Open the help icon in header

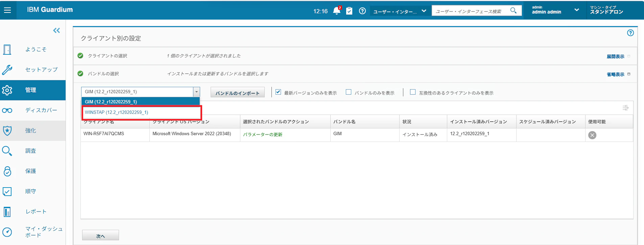[x=362, y=11]
